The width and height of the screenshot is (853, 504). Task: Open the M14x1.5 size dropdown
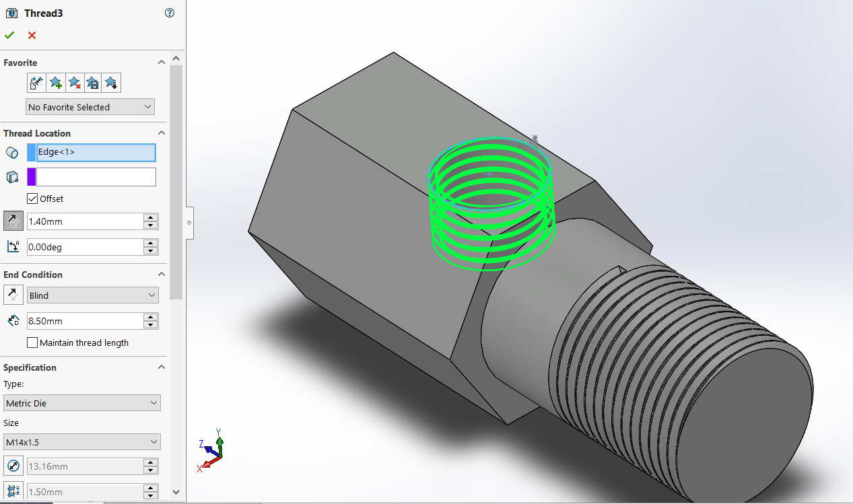(82, 442)
